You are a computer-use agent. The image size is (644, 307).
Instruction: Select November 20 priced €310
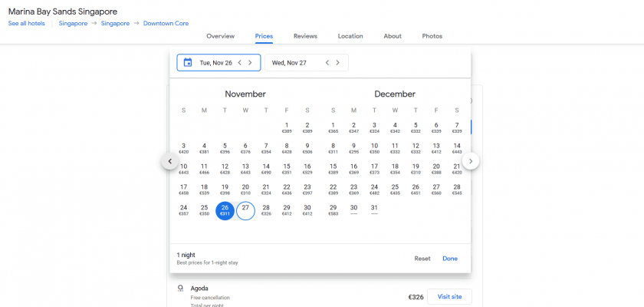pos(245,189)
